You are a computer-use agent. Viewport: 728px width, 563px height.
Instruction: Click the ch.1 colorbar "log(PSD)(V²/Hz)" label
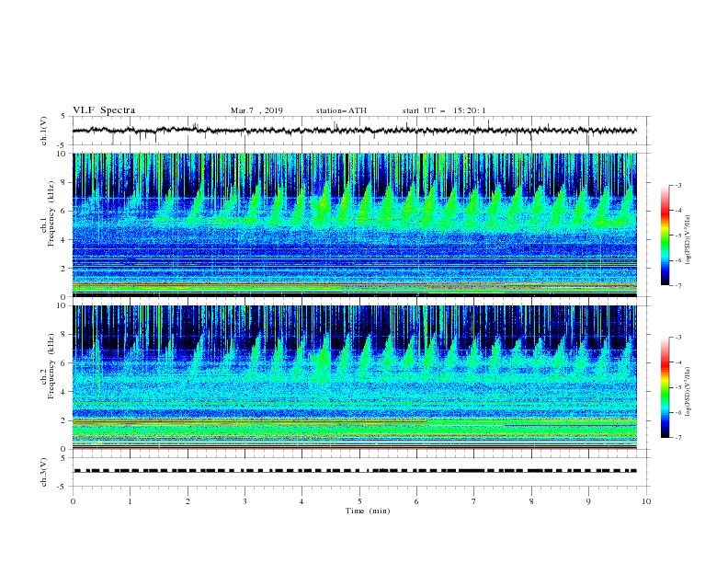point(688,239)
